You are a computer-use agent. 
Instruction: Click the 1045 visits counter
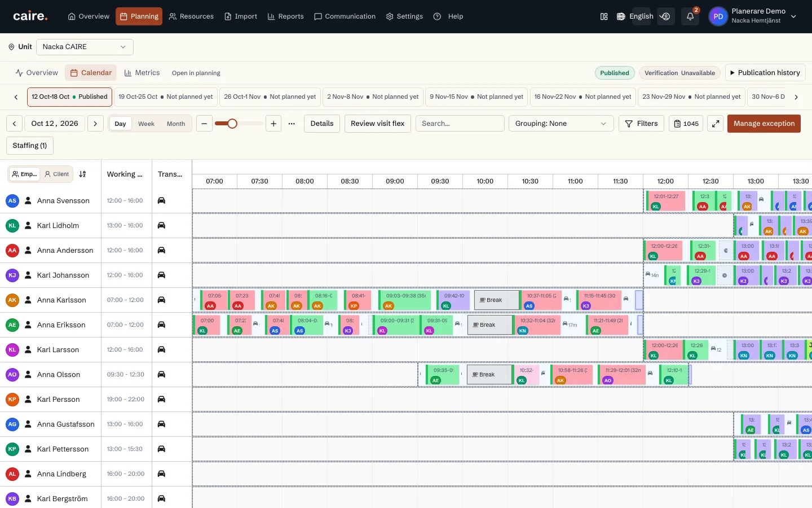tap(686, 124)
